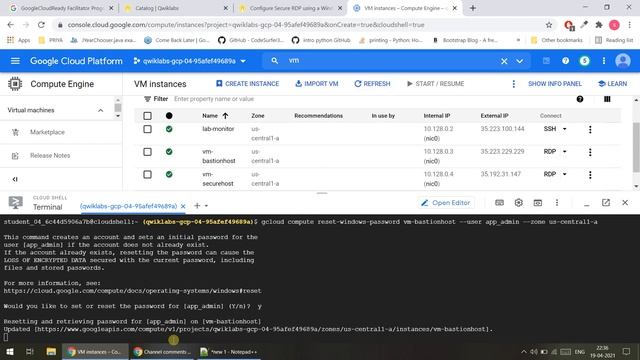Viewport: 640px width, 360px height.
Task: Open the Google account avatar in the console
Action: tap(623, 61)
